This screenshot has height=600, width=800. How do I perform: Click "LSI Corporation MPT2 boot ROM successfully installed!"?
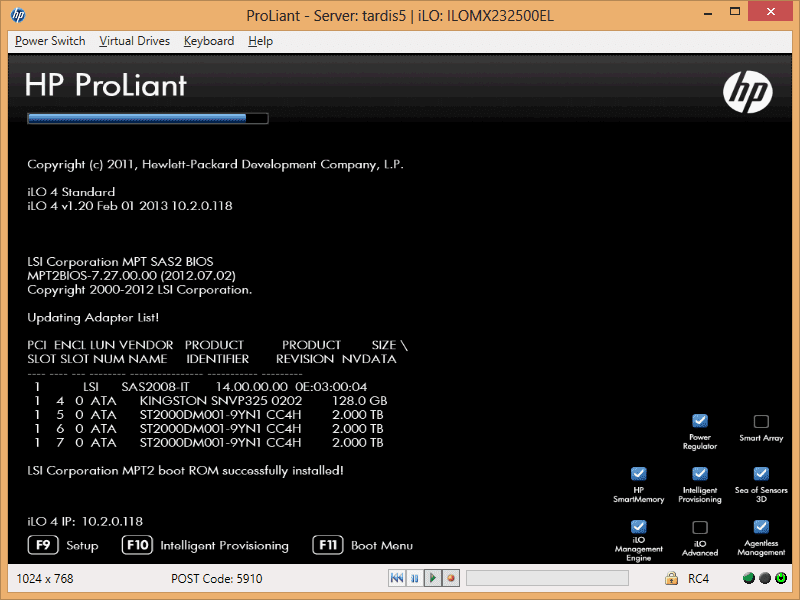(x=185, y=470)
